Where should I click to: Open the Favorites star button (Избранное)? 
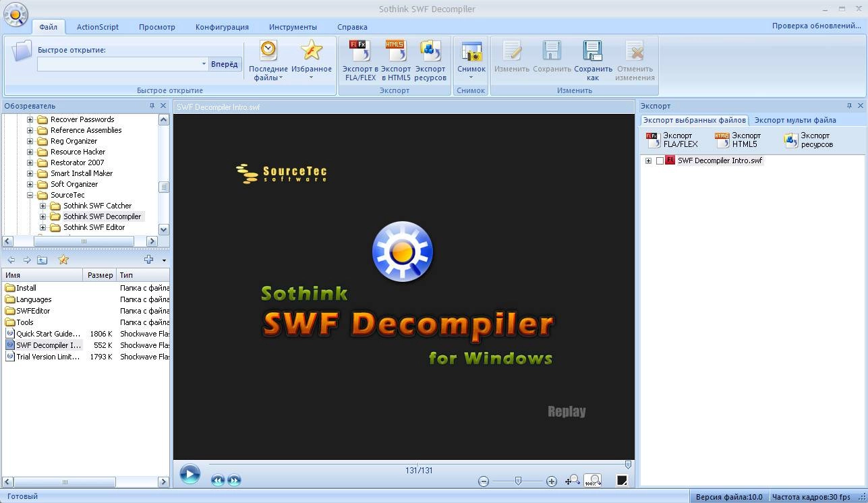[x=312, y=60]
